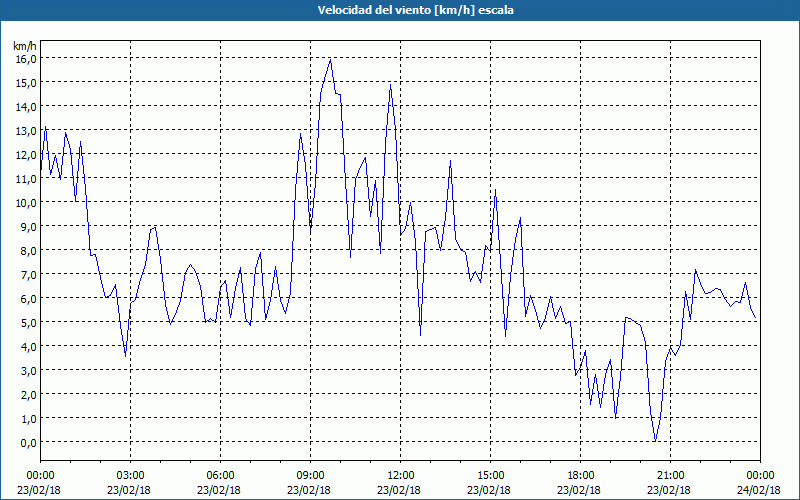800x500 pixels.
Task: Select the 15,0 y-axis value
Action: (x=28, y=83)
